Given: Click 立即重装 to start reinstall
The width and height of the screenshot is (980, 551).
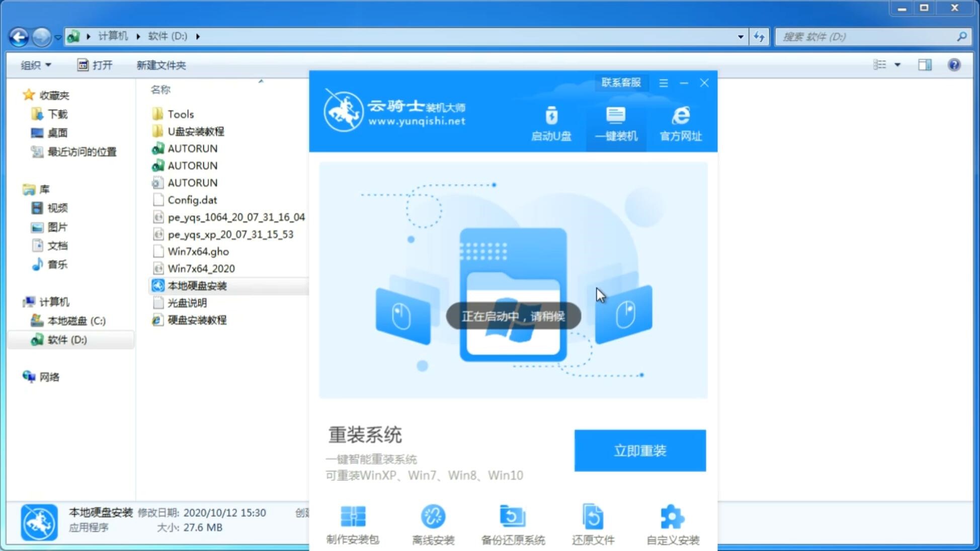Looking at the screenshot, I should [640, 451].
